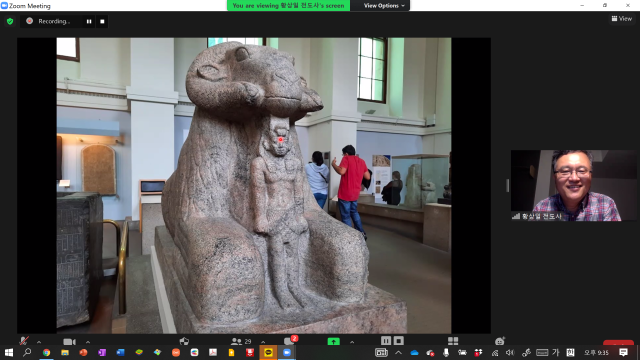
Task: Stop the recording in top bar
Action: (102, 21)
